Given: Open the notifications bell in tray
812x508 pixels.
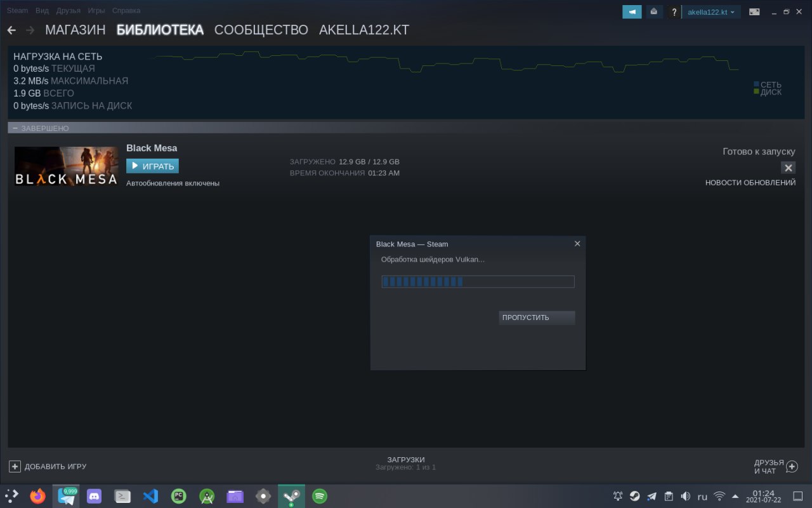Looking at the screenshot, I should [x=618, y=496].
